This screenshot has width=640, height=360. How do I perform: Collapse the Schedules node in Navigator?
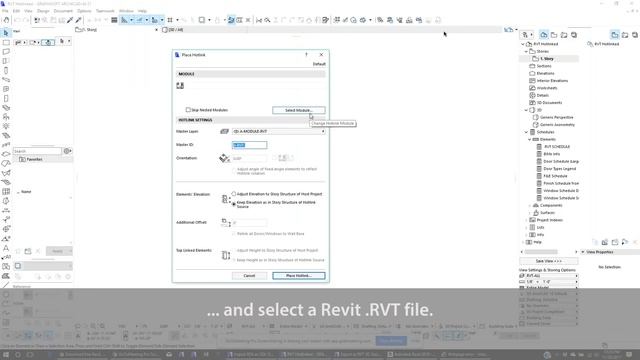[526, 132]
